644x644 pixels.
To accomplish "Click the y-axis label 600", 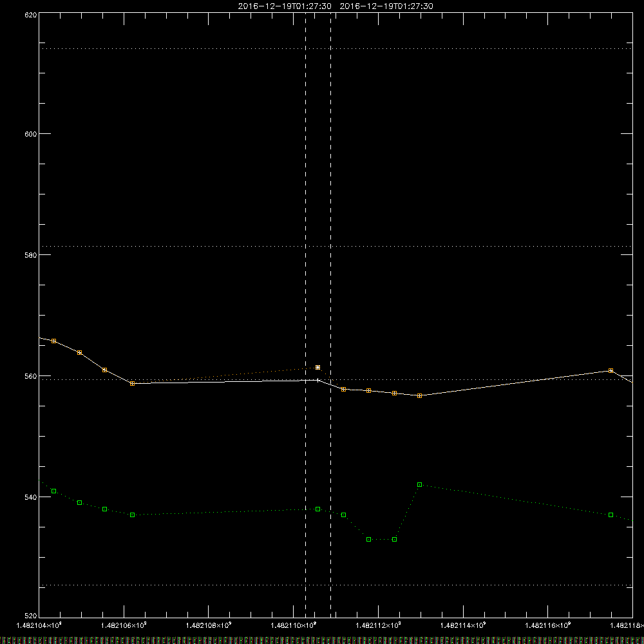I will pos(31,134).
